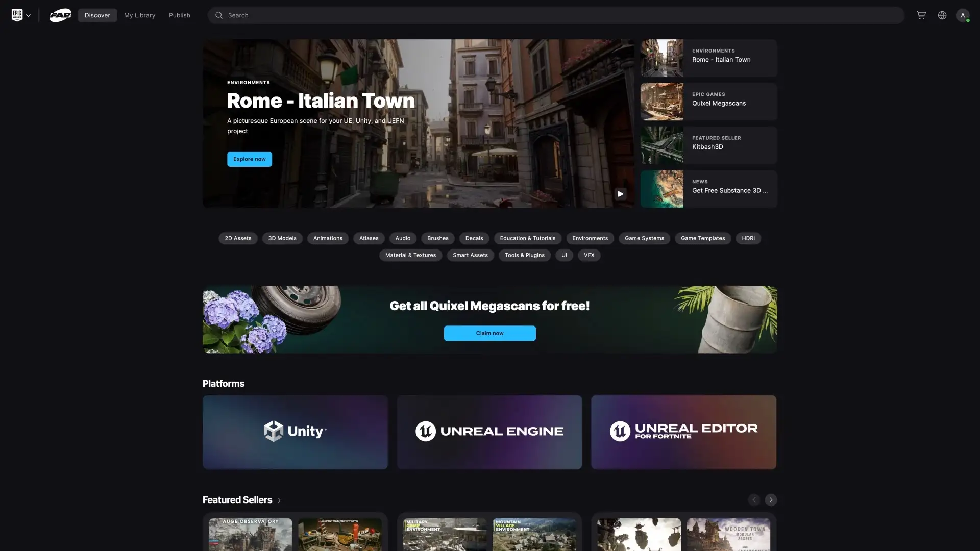
Task: Open the My Library tab
Action: [x=139, y=15]
